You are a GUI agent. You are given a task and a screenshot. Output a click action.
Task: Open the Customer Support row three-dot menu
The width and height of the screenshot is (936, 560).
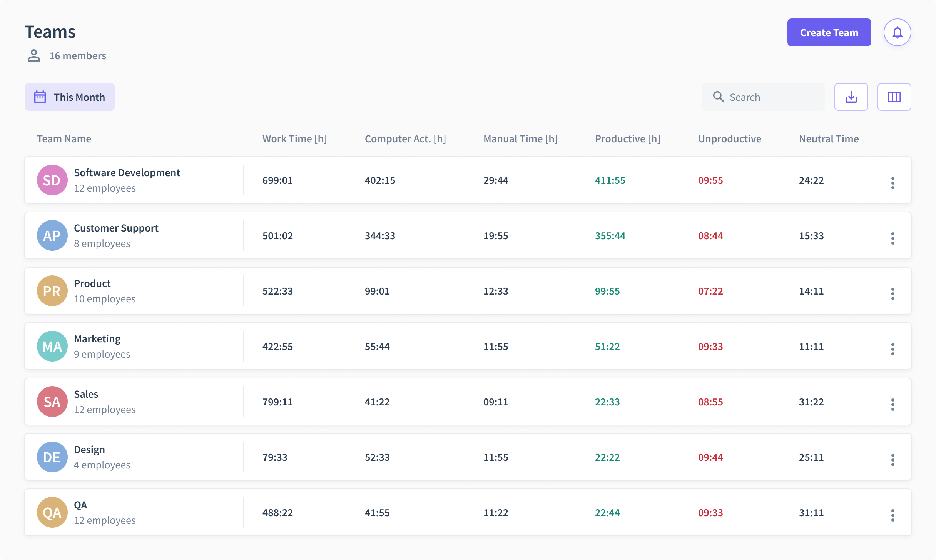pos(893,238)
